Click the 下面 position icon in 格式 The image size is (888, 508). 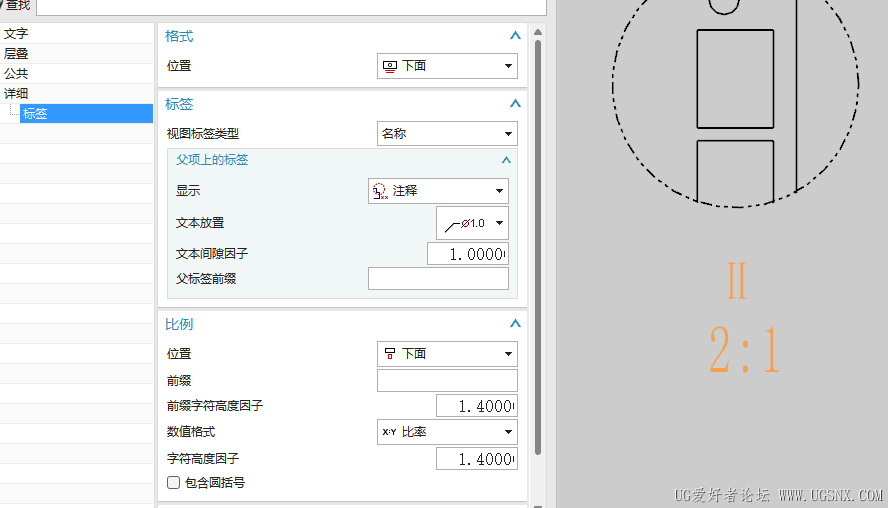coord(390,66)
